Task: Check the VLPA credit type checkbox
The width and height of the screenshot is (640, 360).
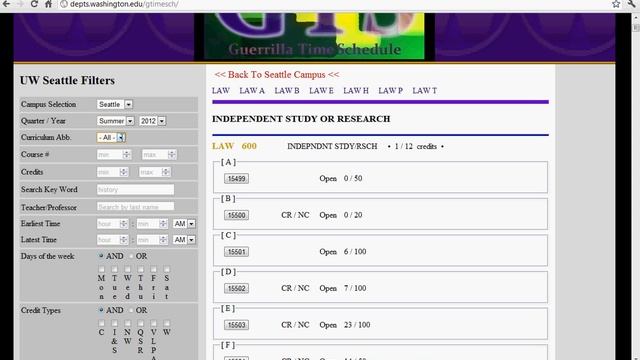Action: coord(153,323)
